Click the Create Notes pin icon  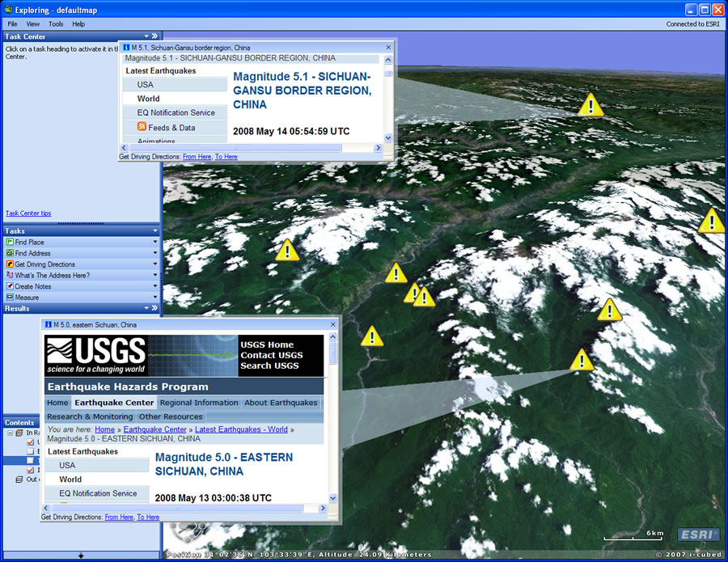click(x=10, y=286)
